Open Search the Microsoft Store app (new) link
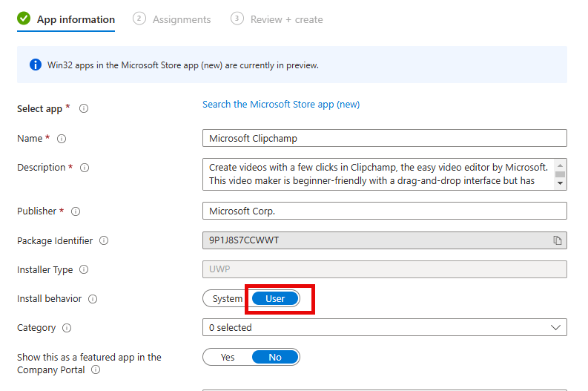588x391 pixels. click(281, 105)
